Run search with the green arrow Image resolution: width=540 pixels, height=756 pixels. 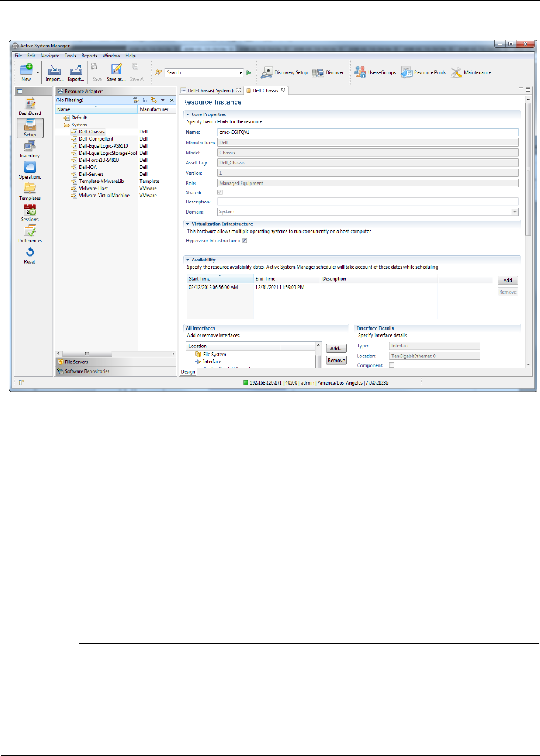(x=249, y=72)
